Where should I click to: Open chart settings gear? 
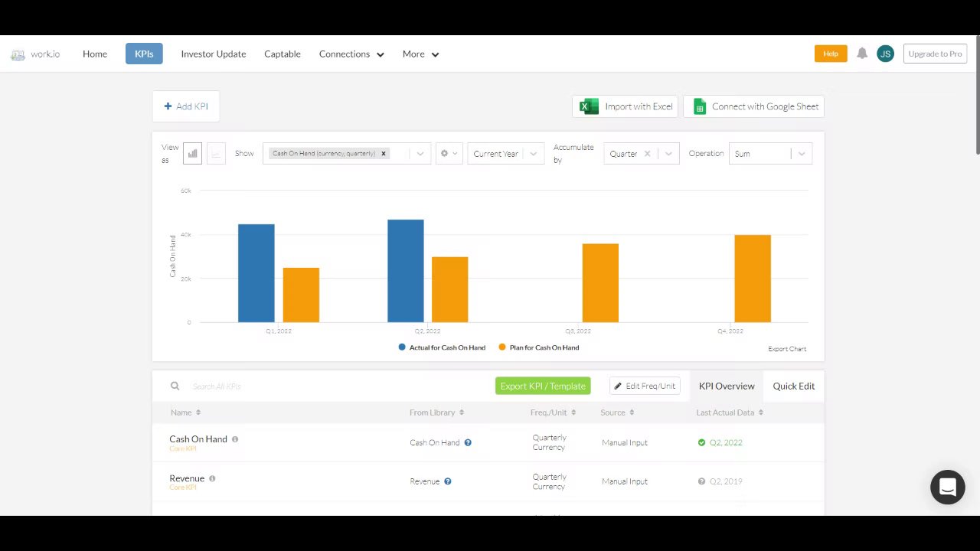[449, 154]
